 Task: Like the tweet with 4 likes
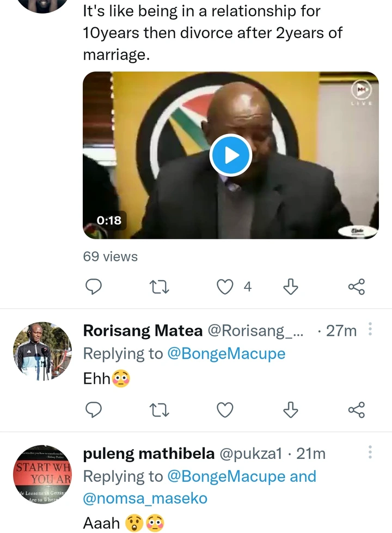[x=225, y=287]
